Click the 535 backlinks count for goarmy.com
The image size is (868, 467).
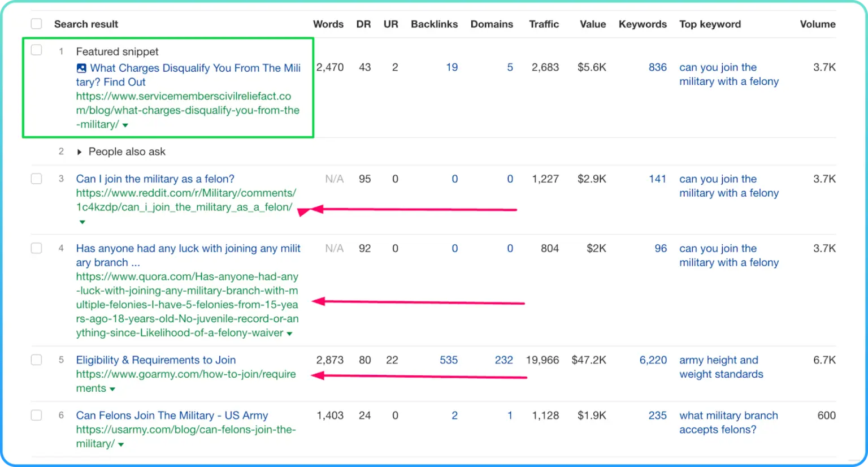[x=449, y=360]
